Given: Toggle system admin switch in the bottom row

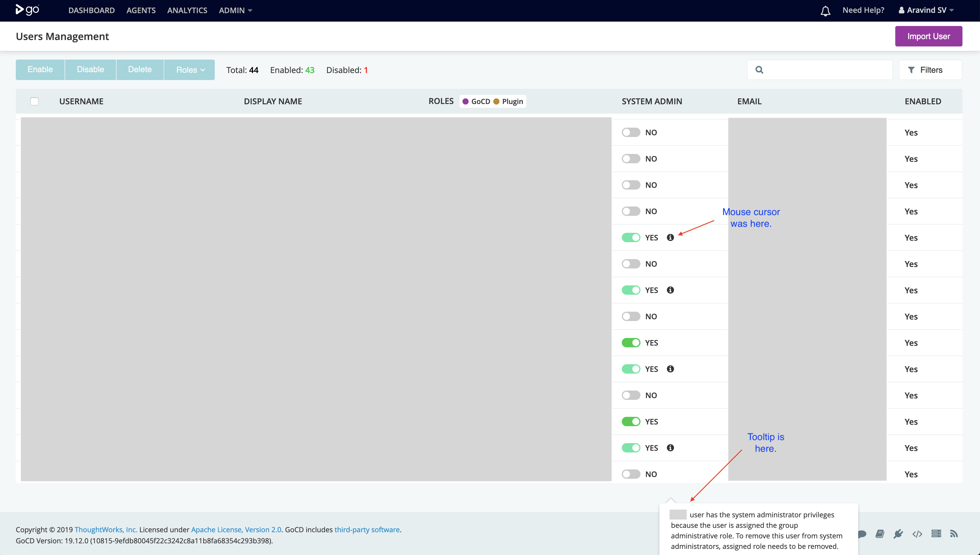Looking at the screenshot, I should click(x=631, y=474).
